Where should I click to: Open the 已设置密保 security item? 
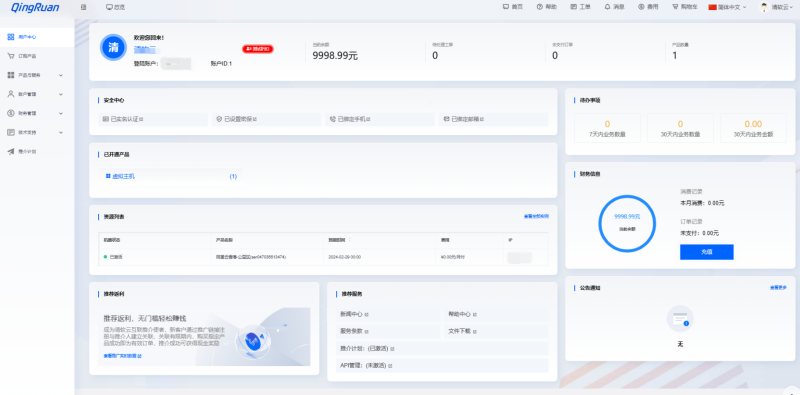point(266,119)
